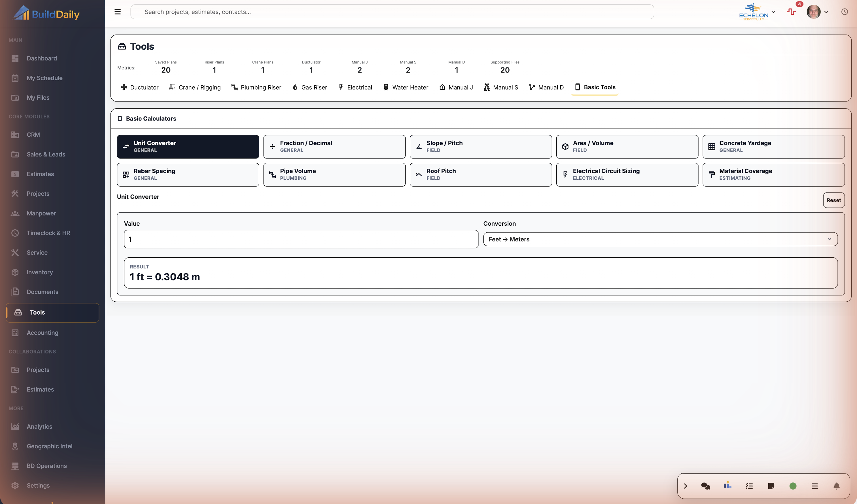Open the chat bubbles icon in bottom toolbar

point(706,486)
